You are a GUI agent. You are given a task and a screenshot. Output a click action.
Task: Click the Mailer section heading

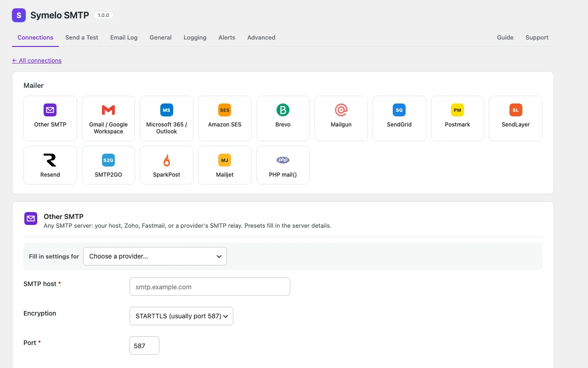pos(34,86)
